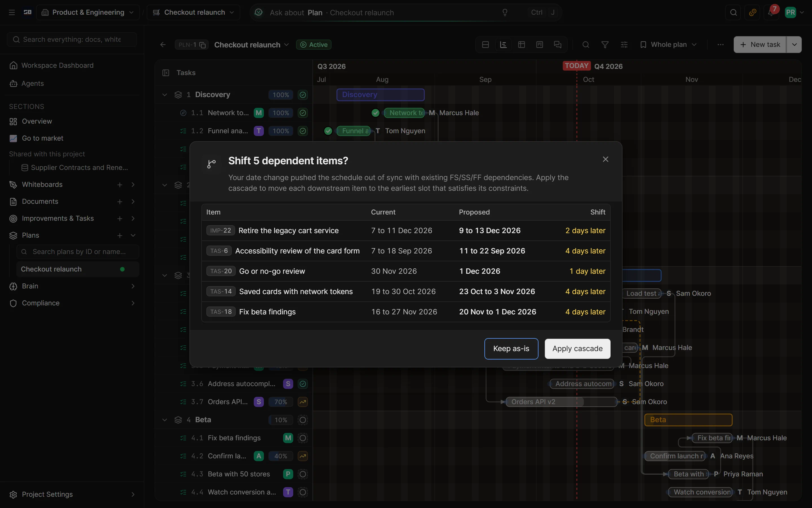The width and height of the screenshot is (812, 508).
Task: Open Supplier Contracts and Rene... shared link
Action: point(75,168)
